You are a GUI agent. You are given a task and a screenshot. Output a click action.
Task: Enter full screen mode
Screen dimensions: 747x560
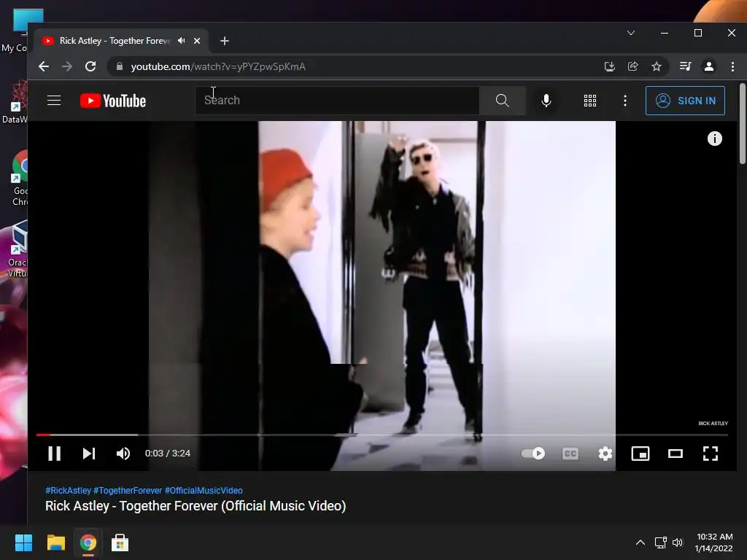click(711, 454)
